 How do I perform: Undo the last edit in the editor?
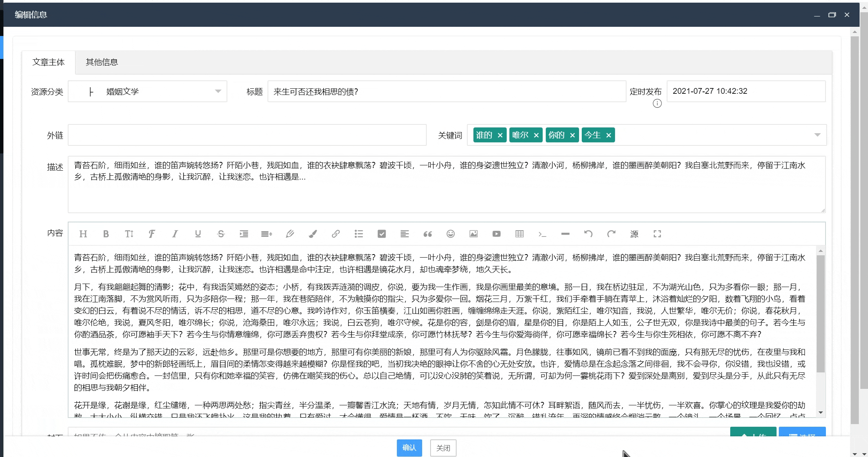click(588, 234)
